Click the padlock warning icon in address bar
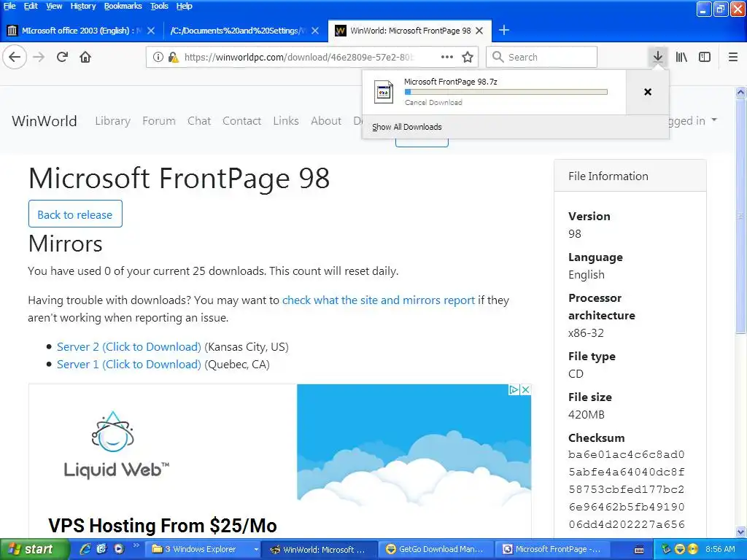This screenshot has width=747, height=560. click(174, 57)
